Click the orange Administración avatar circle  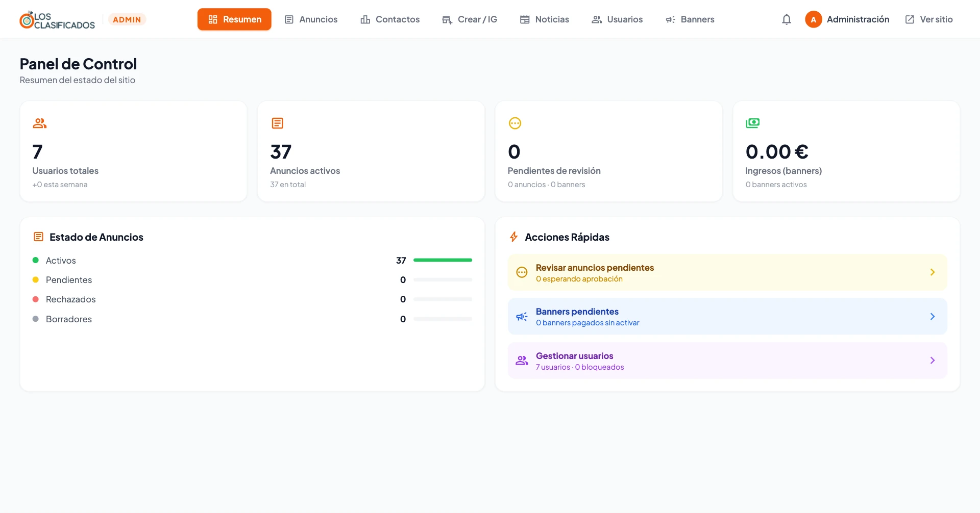tap(814, 19)
